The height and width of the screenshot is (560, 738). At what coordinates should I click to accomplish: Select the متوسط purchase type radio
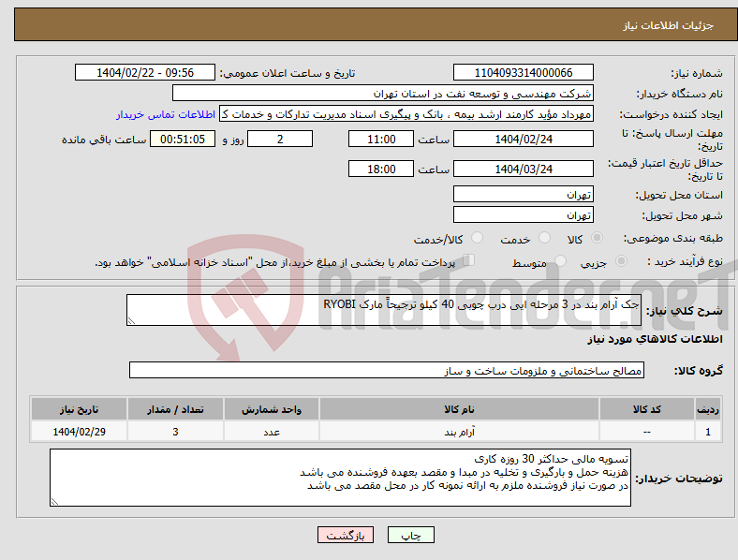(560, 261)
